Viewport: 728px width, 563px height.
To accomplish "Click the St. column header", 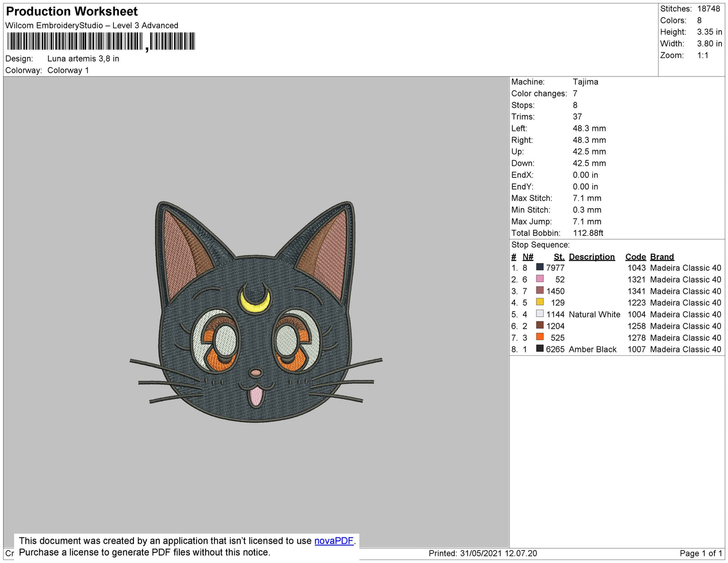I will tap(559, 257).
